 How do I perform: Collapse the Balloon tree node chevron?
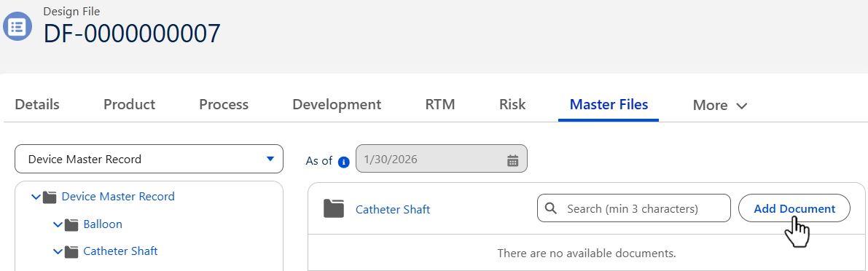(x=58, y=224)
